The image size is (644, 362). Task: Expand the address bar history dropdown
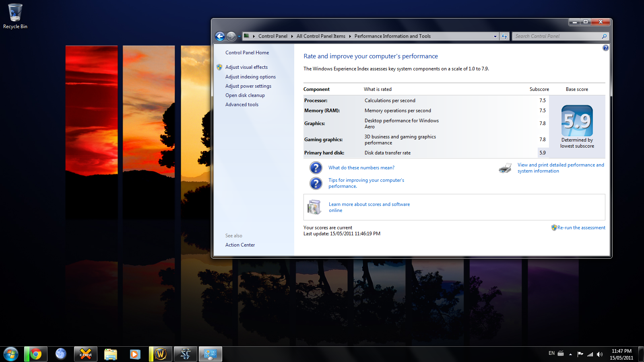[x=495, y=36]
